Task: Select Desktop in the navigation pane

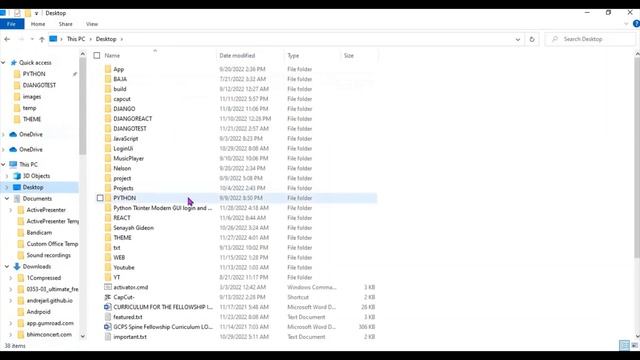Action: point(33,187)
